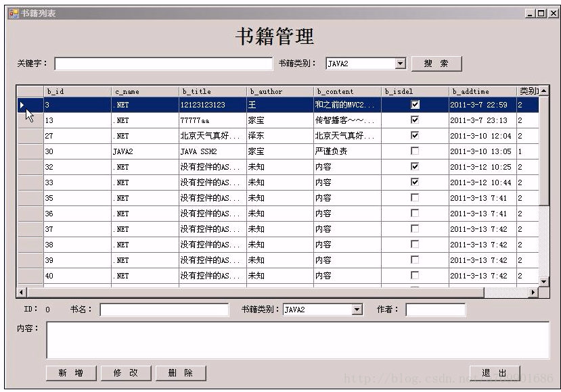Screen dimensions: 561x392
Task: Sort by the c_name column header
Action: click(x=145, y=91)
